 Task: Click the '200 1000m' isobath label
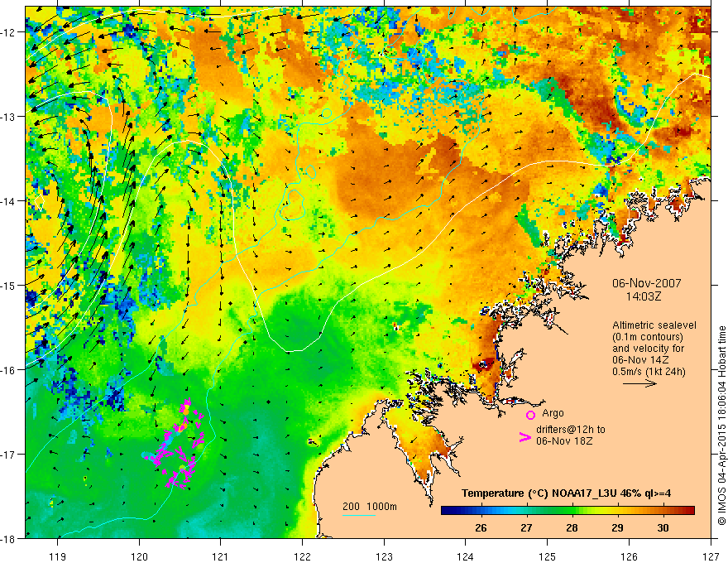point(370,507)
